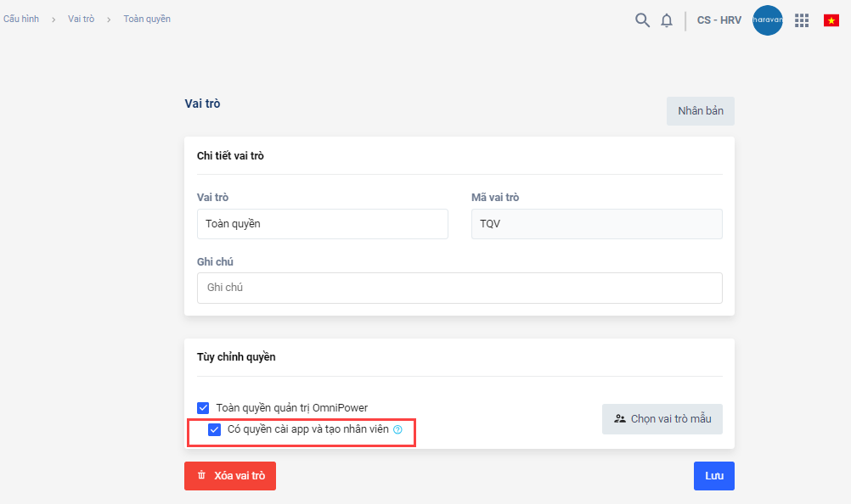Screen dimensions: 851x504
Task: Choose a template via Chọn vai trò mẫu
Action: 662,419
